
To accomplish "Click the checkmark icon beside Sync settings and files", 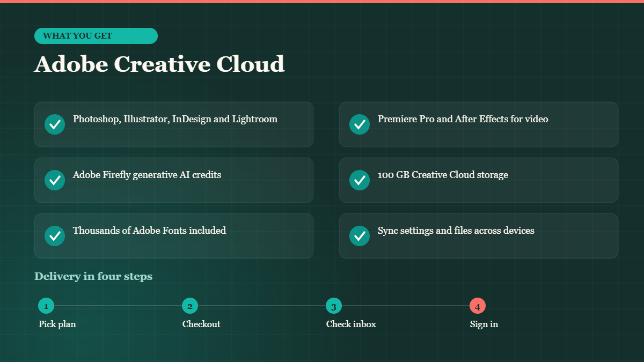I will tap(360, 236).
